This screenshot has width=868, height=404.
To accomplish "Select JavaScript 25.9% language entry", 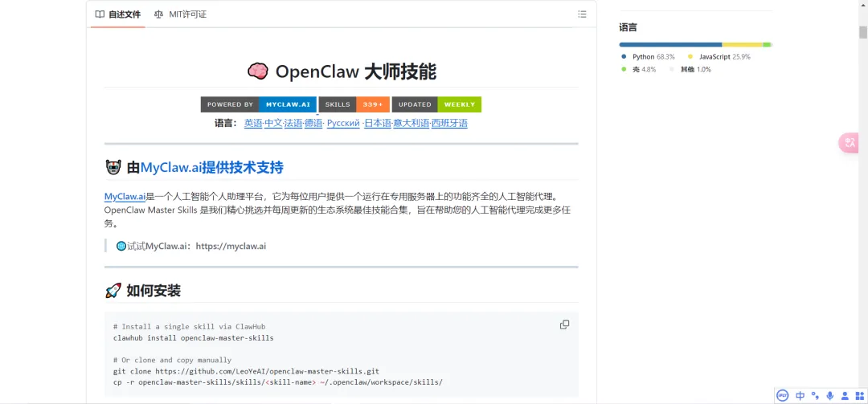I will coord(719,56).
